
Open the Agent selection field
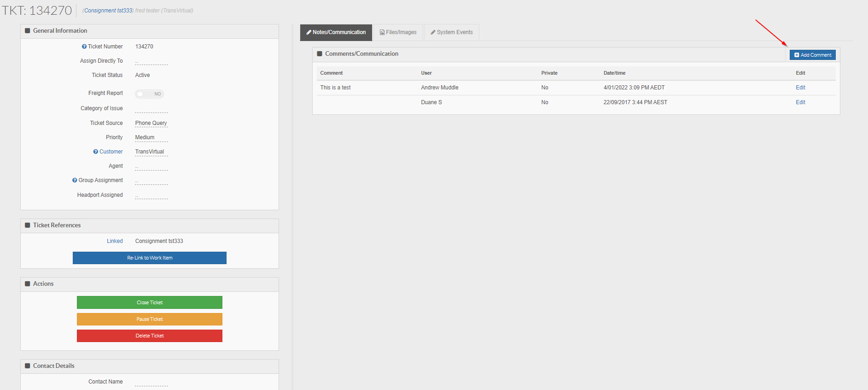[x=151, y=166]
